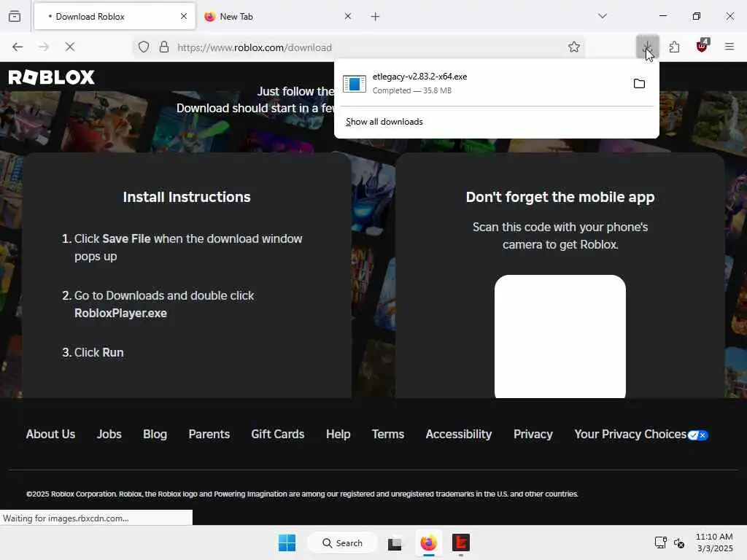Screen dimensions: 747x560
Task: Click the taskbar Search box
Action: (x=343, y=542)
